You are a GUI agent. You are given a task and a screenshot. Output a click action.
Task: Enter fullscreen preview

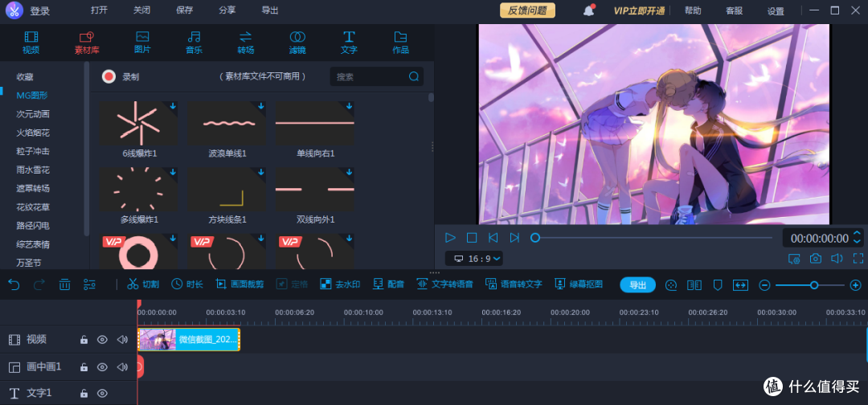point(858,259)
